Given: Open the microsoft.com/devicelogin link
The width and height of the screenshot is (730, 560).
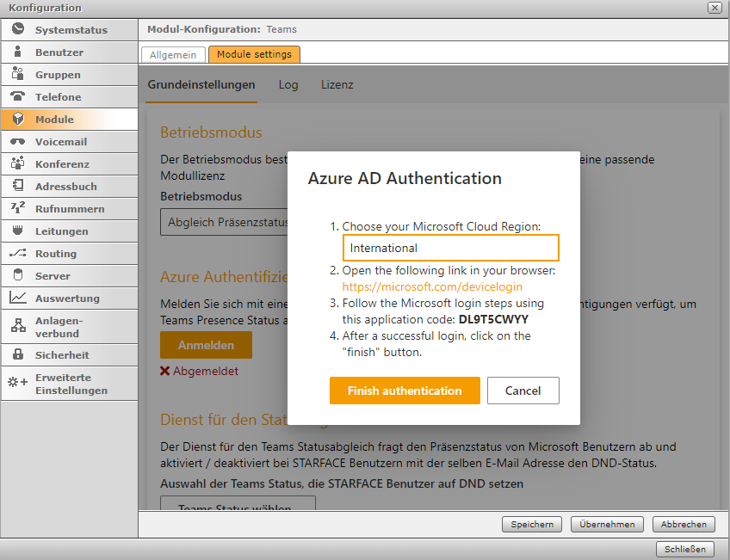Looking at the screenshot, I should 432,286.
